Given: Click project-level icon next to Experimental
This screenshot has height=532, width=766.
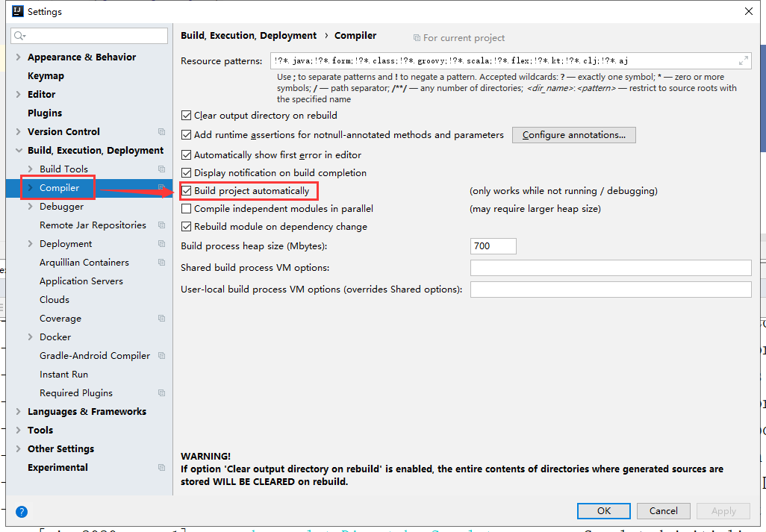Looking at the screenshot, I should coord(162,468).
